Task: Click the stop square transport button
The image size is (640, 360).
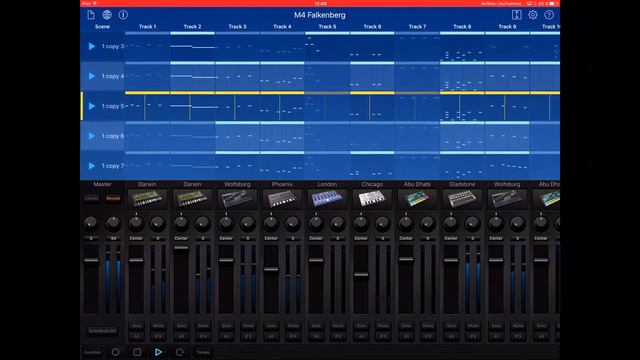Action: 137,352
